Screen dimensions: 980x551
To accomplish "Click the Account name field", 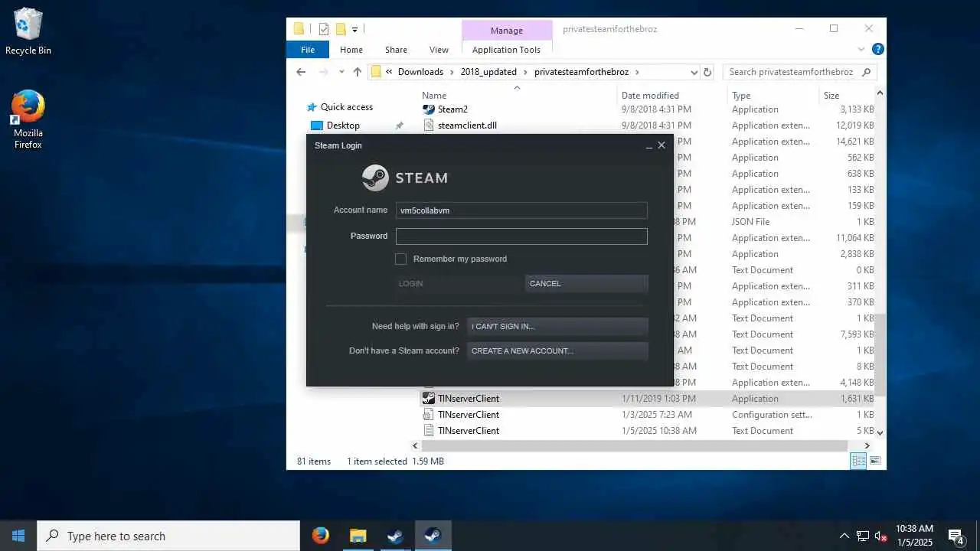I will (x=521, y=210).
